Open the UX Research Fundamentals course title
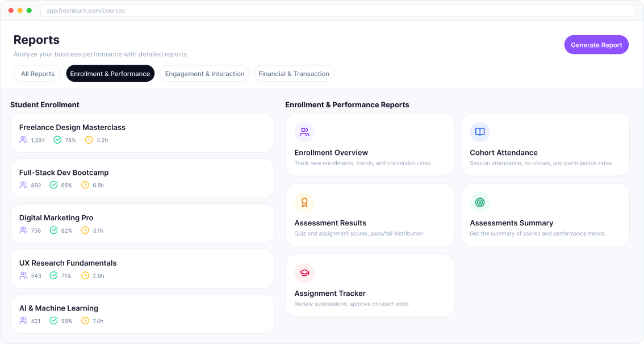The width and height of the screenshot is (644, 344). 68,263
